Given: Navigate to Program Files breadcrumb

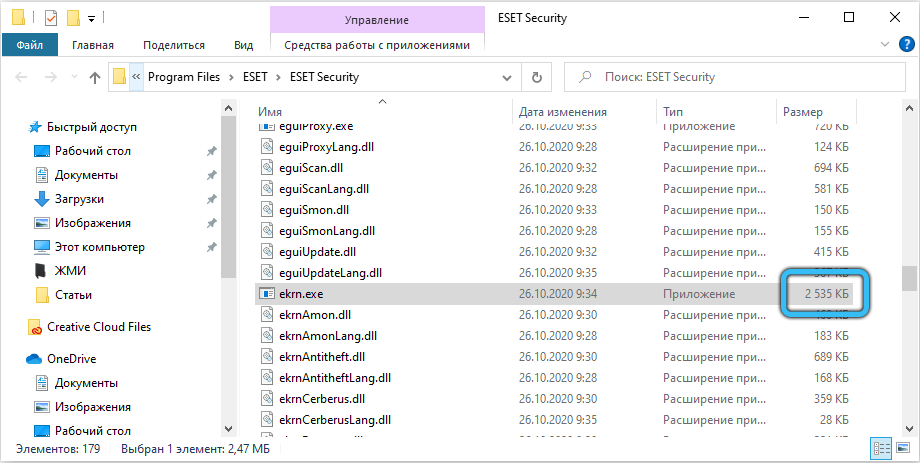Looking at the screenshot, I should [189, 77].
